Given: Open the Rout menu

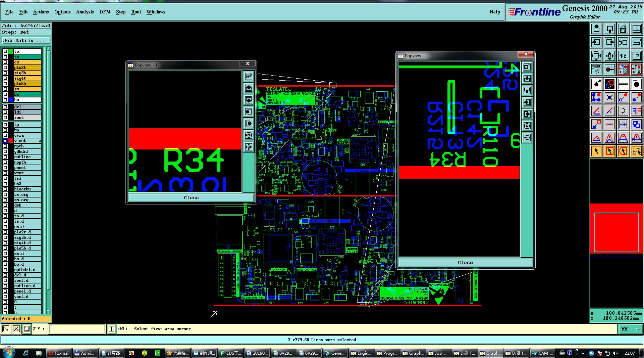Looking at the screenshot, I should tap(136, 12).
